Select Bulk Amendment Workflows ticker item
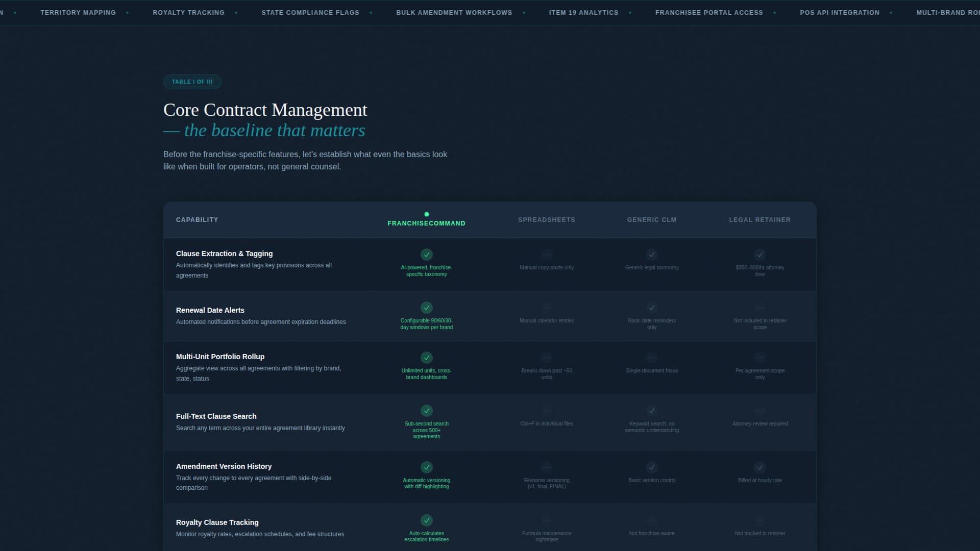Viewport: 980px width, 551px height. coord(454,12)
